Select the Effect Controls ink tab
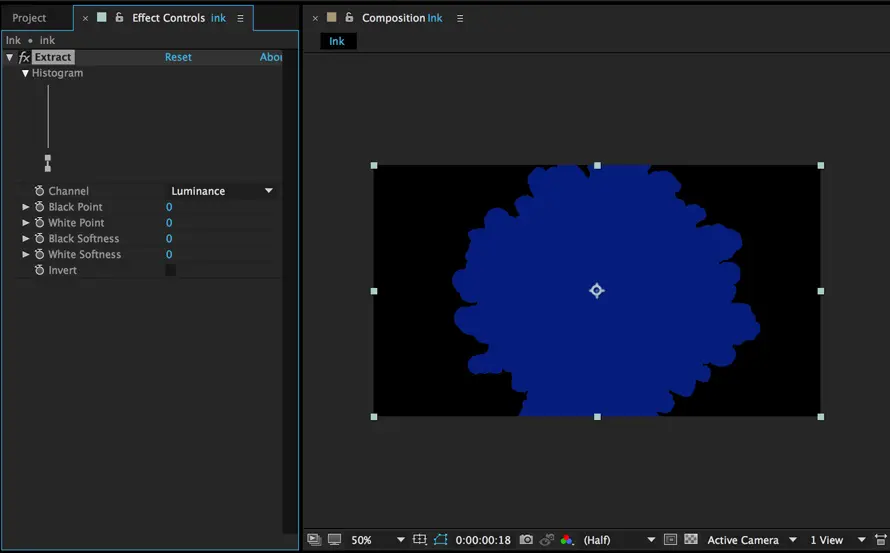Image resolution: width=890 pixels, height=553 pixels. pyautogui.click(x=179, y=18)
